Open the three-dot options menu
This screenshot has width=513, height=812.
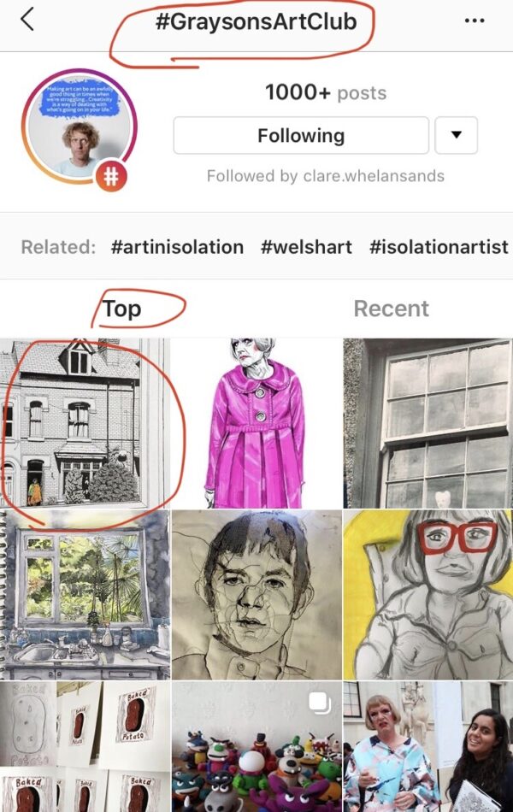coord(475,21)
